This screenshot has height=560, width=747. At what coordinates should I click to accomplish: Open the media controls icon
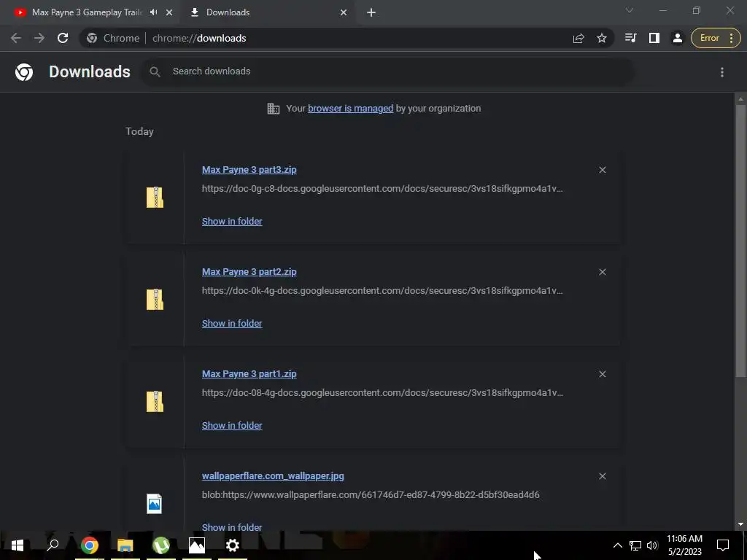pyautogui.click(x=631, y=38)
